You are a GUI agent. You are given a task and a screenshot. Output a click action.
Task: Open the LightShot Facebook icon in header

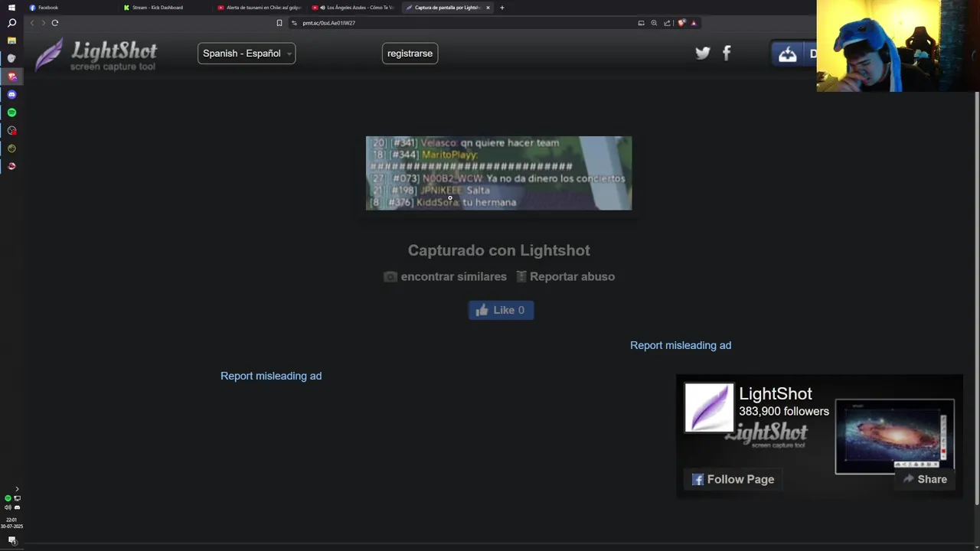click(x=727, y=53)
